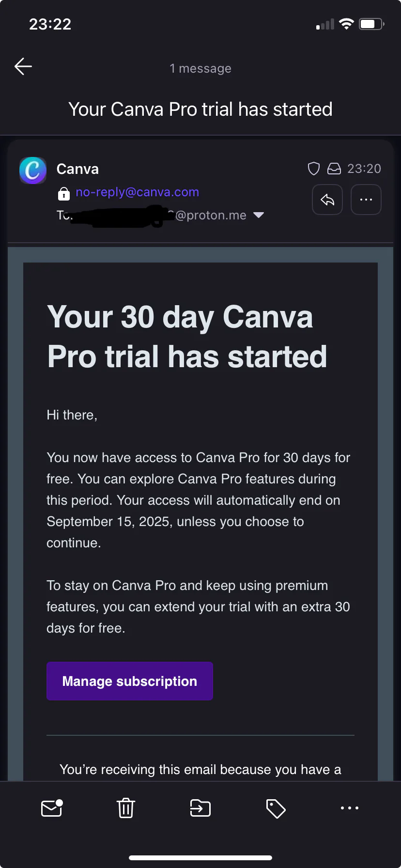Move email to trash

[x=126, y=808]
